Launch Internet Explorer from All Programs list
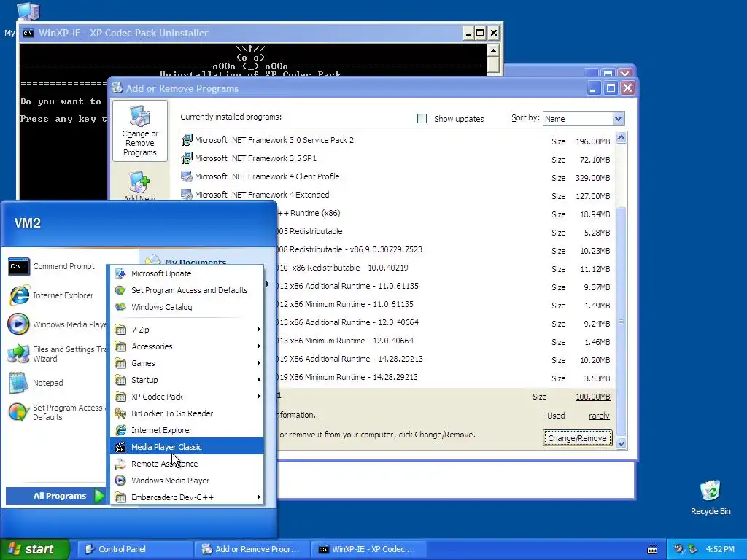The image size is (747, 560). [187, 430]
